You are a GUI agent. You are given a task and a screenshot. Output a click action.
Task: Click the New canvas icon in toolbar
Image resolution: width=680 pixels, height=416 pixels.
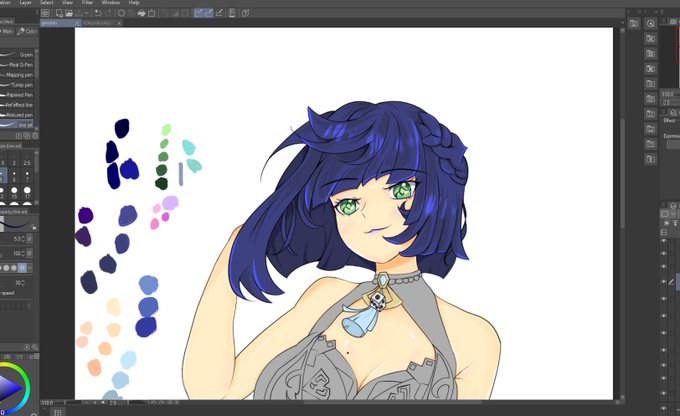point(59,13)
